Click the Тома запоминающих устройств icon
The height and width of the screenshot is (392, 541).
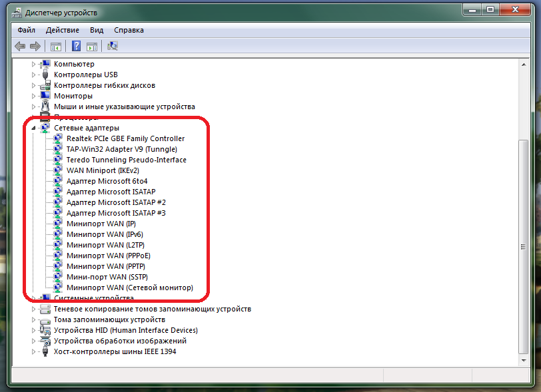point(45,320)
